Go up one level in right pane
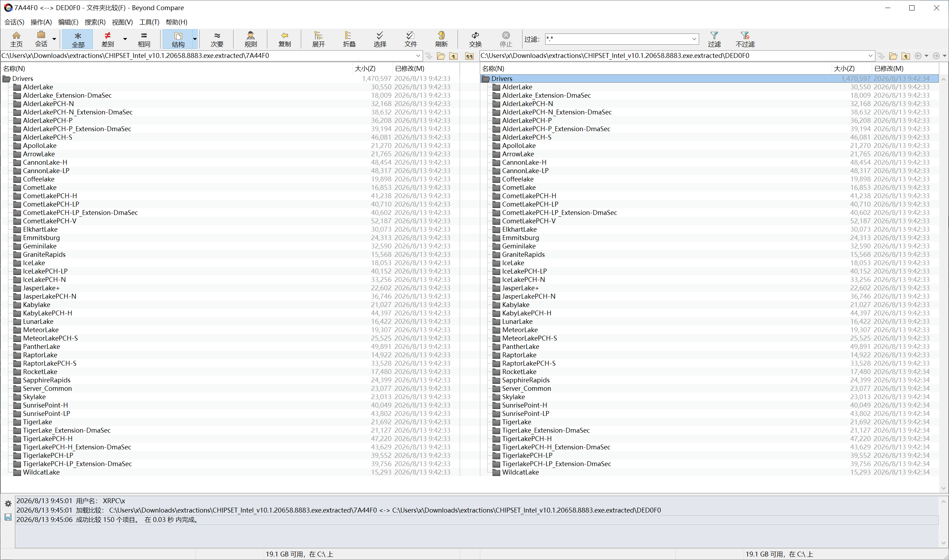 pos(906,56)
